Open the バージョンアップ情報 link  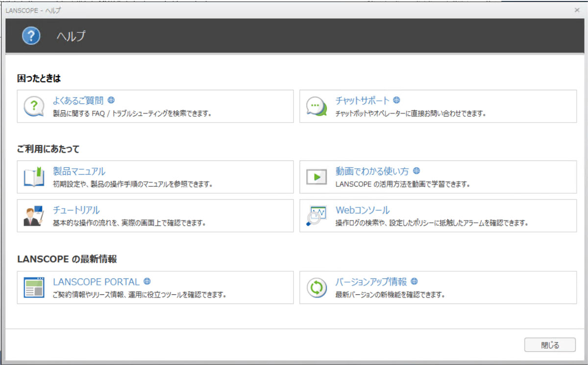pos(371,282)
